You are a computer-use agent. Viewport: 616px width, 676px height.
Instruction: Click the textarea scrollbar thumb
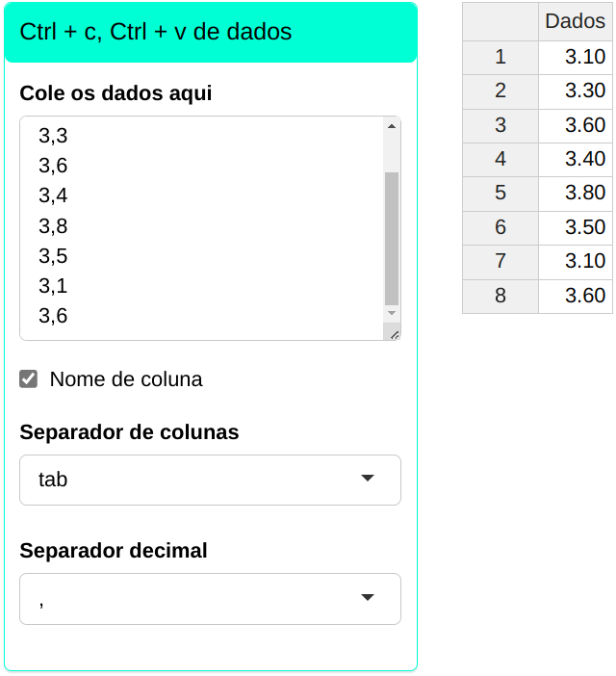[391, 238]
